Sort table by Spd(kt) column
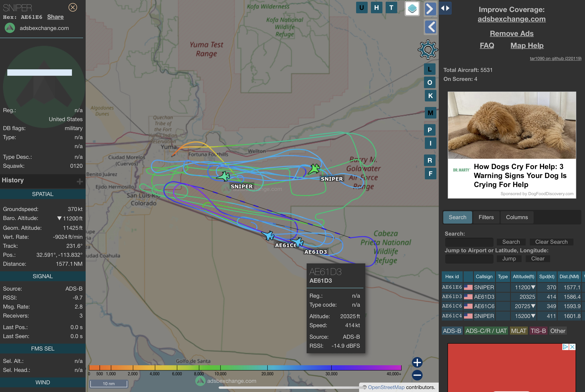The height and width of the screenshot is (392, 585). pos(547,276)
